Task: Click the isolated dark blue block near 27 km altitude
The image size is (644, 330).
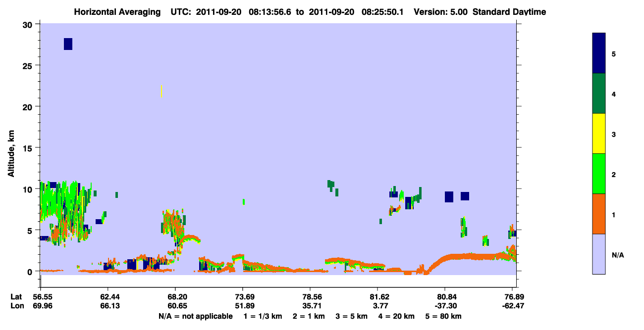Action: tap(68, 44)
